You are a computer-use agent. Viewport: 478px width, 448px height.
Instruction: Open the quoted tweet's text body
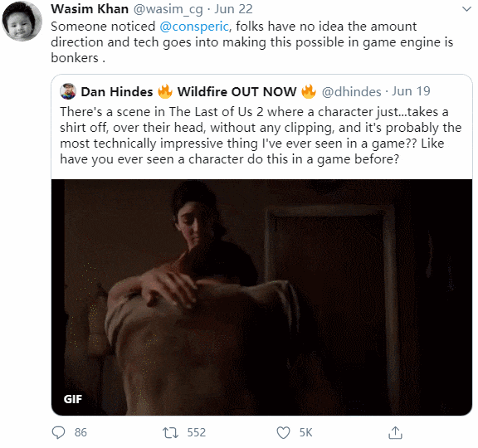(261, 135)
